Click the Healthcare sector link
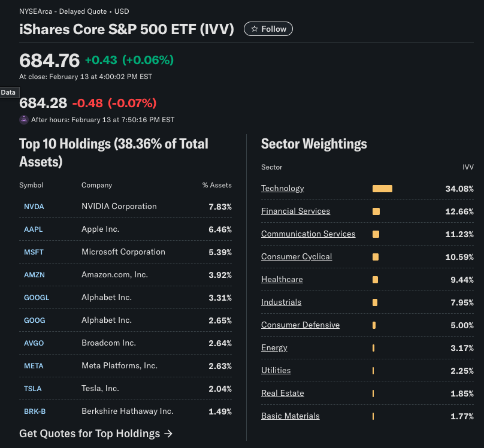This screenshot has width=484, height=448. (x=282, y=280)
